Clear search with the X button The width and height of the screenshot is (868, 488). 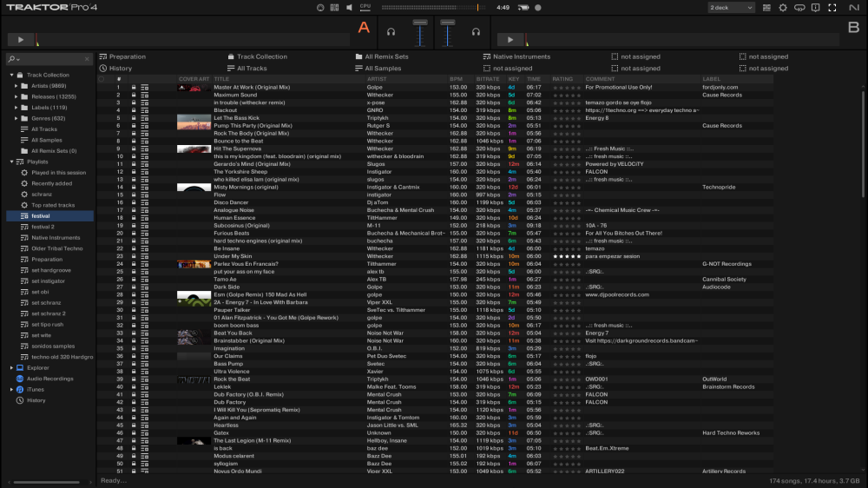coord(87,59)
